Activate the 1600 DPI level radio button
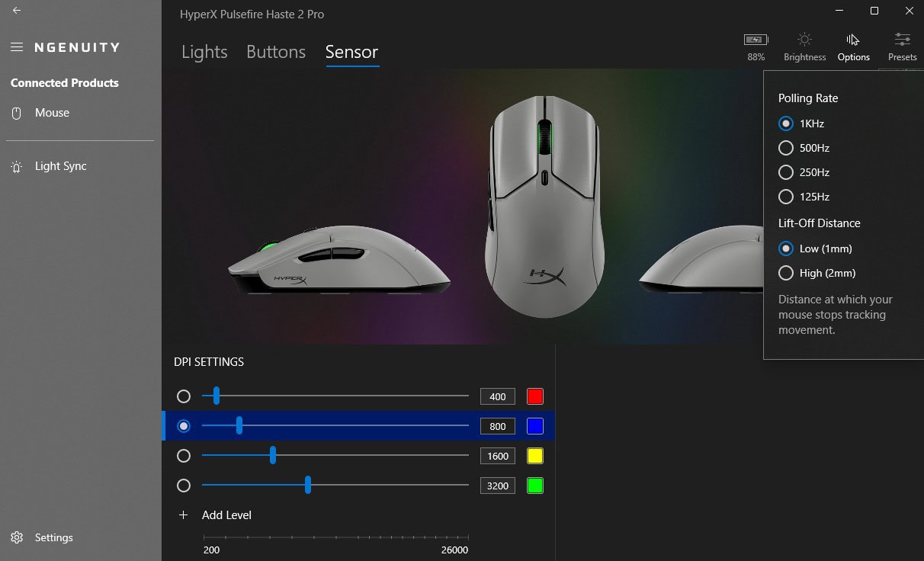Image resolution: width=924 pixels, height=561 pixels. [x=183, y=456]
